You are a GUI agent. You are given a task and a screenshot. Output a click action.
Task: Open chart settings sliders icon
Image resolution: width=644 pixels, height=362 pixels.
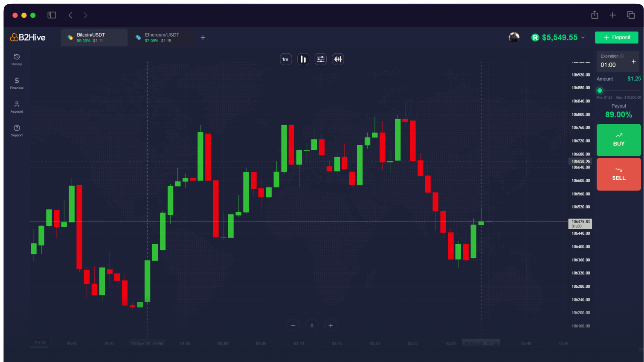[x=320, y=59]
